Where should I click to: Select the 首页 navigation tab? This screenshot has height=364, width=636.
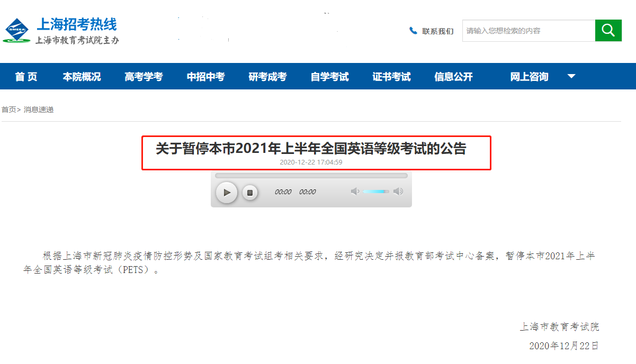tap(26, 76)
